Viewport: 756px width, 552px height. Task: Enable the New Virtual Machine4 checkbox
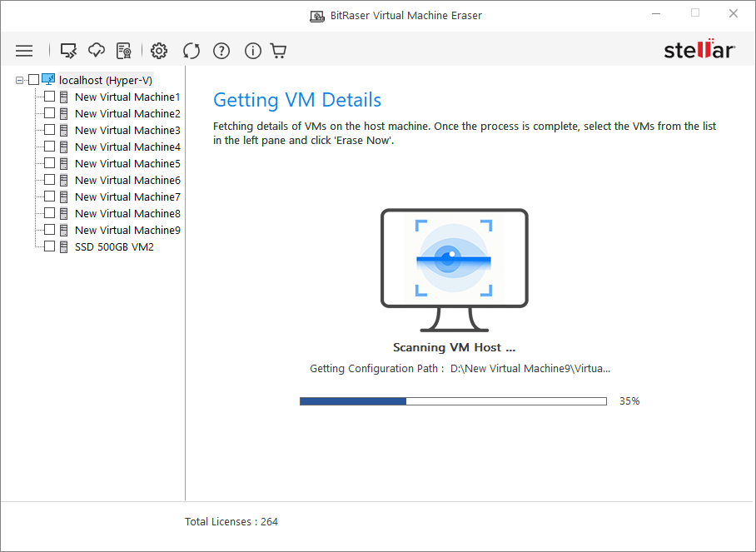pos(50,146)
